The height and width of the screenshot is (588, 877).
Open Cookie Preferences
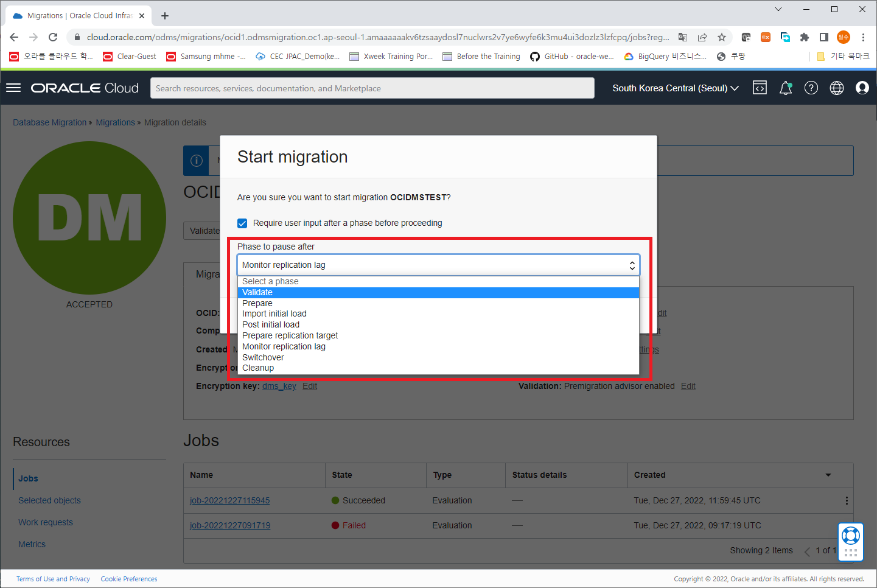(129, 579)
